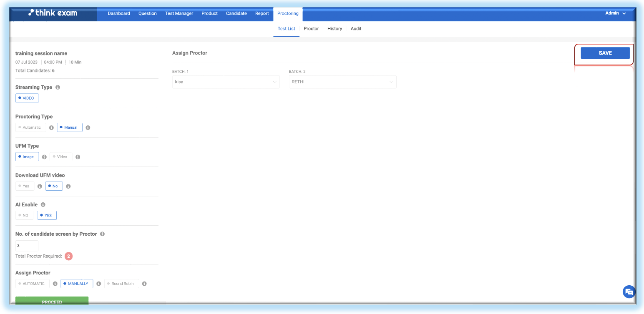The image size is (644, 314).
Task: Click the info icon beside Streaming Type
Action: pyautogui.click(x=58, y=87)
